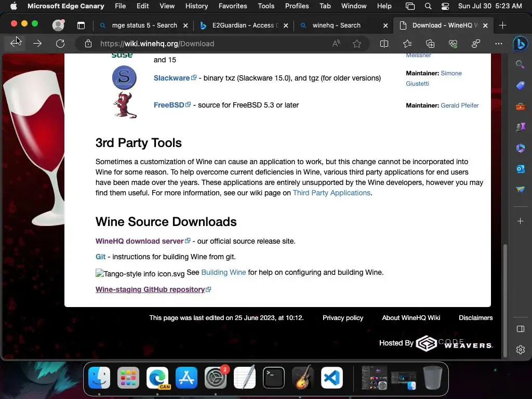Open sidebar Microsoft 365 icon
The height and width of the screenshot is (399, 532).
pos(520,148)
